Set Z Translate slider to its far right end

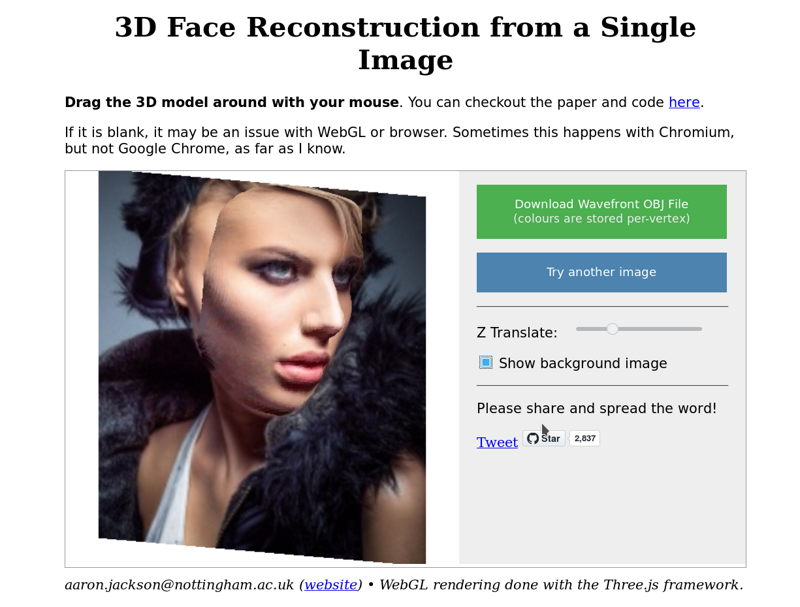point(701,329)
